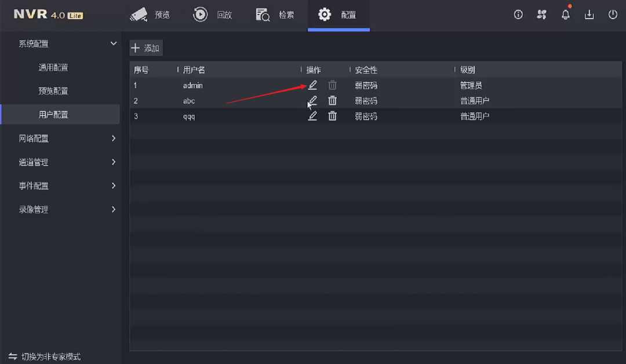Collapse the 系统配置 section

[114, 43]
